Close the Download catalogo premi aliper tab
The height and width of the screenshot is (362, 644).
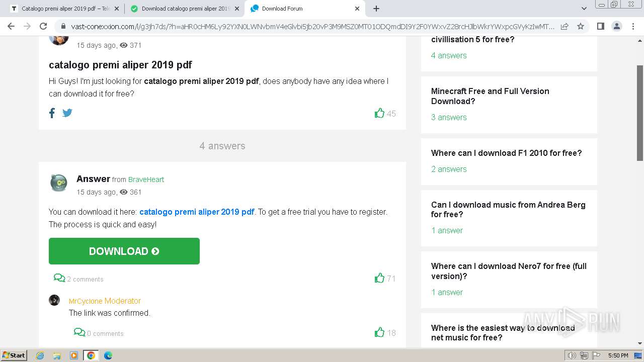[236, 9]
